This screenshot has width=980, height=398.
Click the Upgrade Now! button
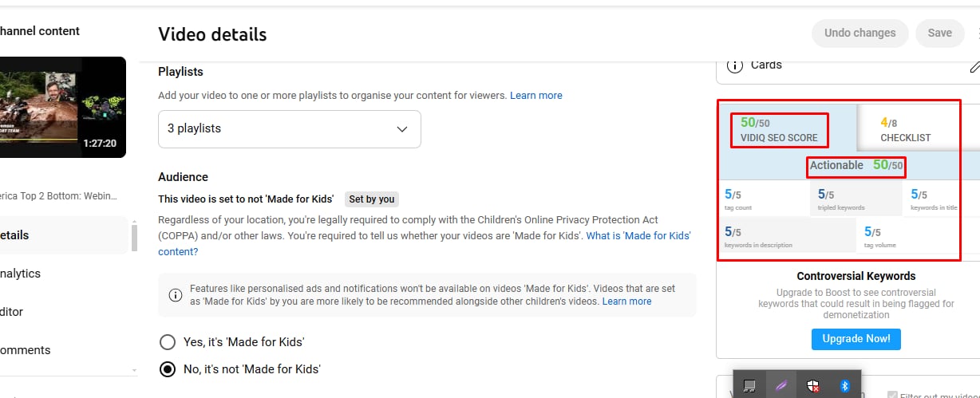(856, 338)
